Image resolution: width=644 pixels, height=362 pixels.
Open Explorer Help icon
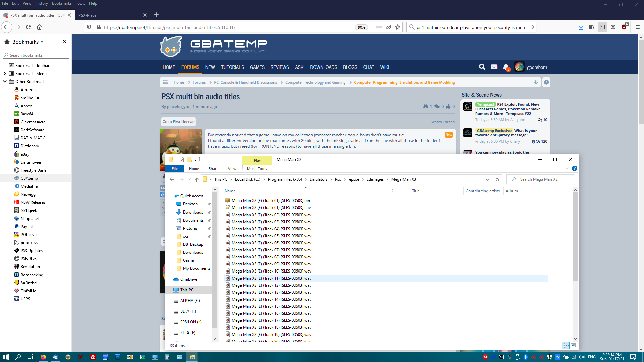575,168
